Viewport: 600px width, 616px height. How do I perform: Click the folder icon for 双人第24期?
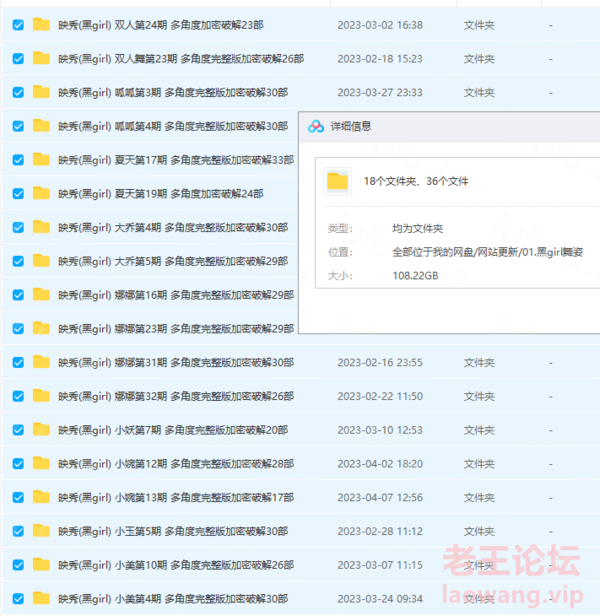tap(41, 25)
